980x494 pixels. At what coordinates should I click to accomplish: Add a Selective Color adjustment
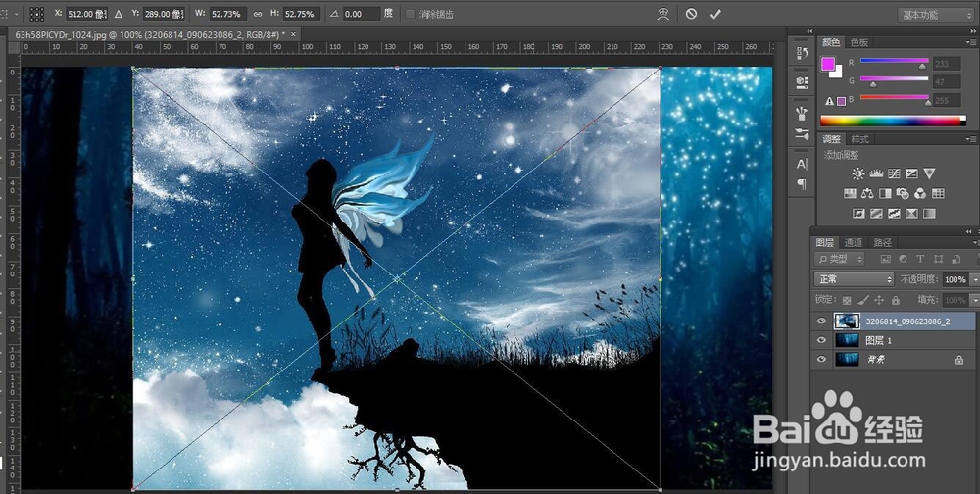pos(911,214)
